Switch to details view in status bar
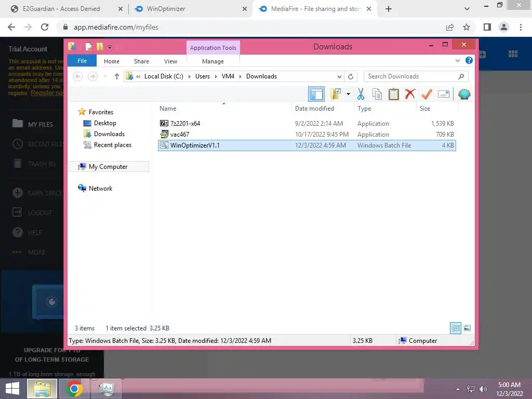Screen dimensions: 532x399 click(456, 328)
